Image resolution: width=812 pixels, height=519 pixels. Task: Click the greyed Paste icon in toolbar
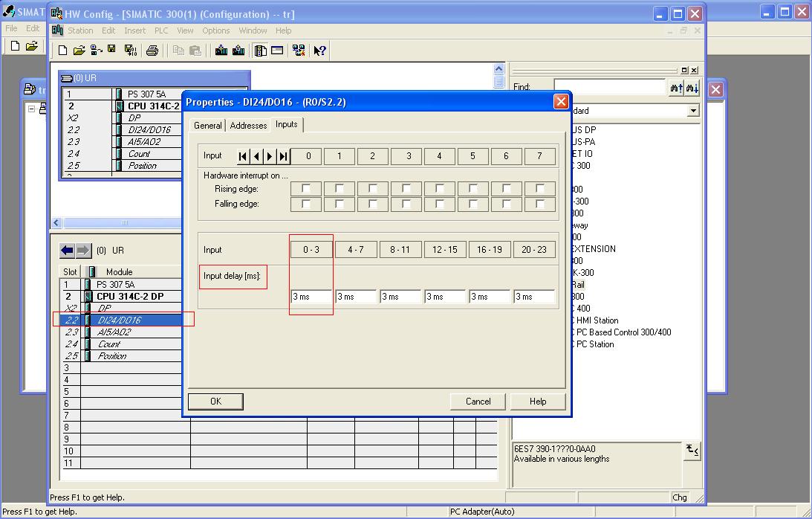[195, 51]
